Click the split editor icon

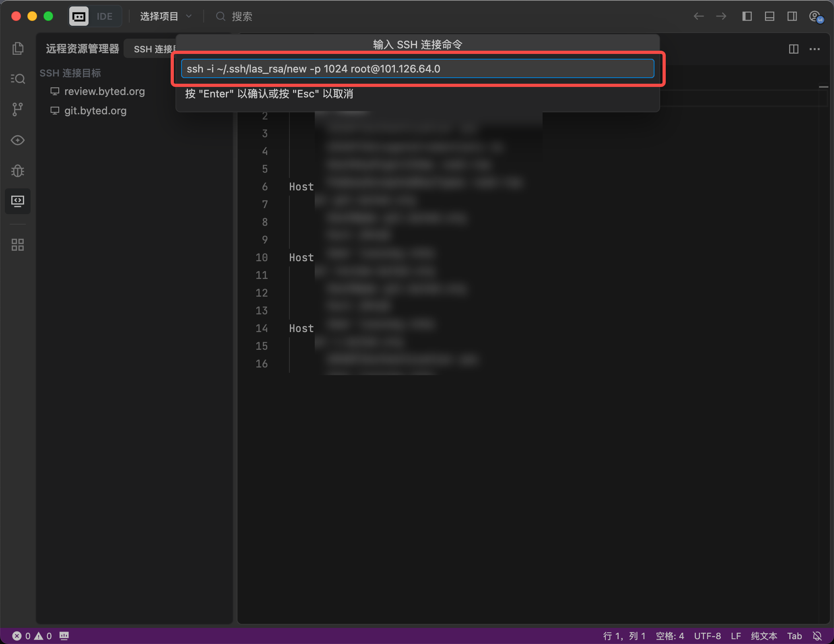point(793,49)
